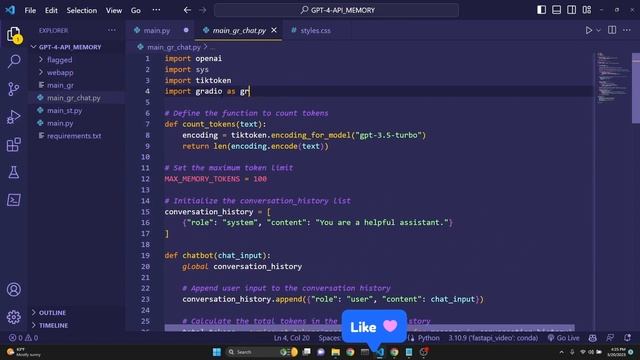Toggle the bottom panel
Viewport: 640px width, 360px height.
click(x=556, y=10)
